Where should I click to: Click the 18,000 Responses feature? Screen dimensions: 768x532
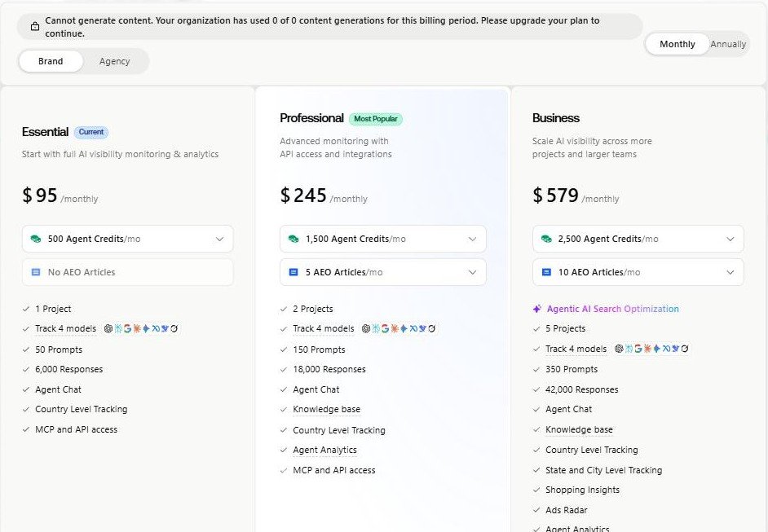pos(329,369)
